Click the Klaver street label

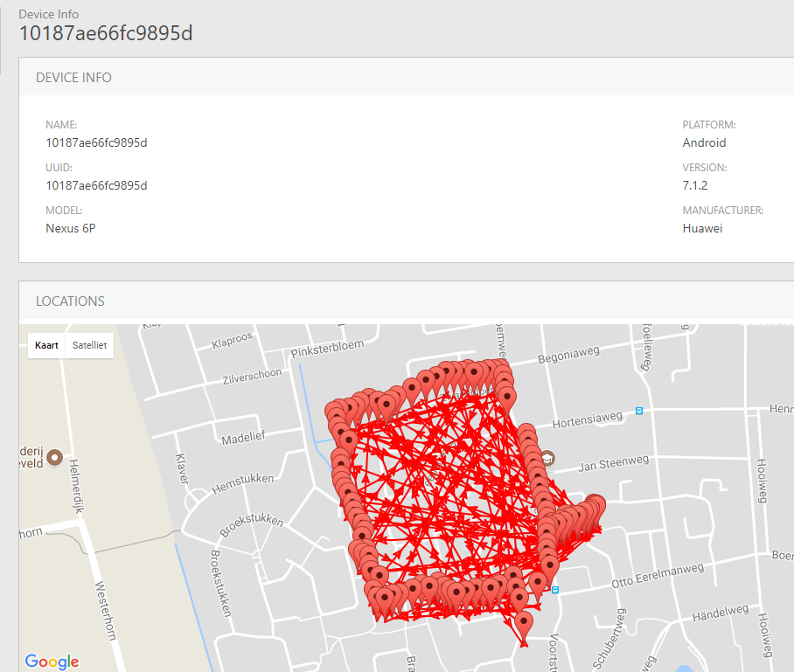181,468
